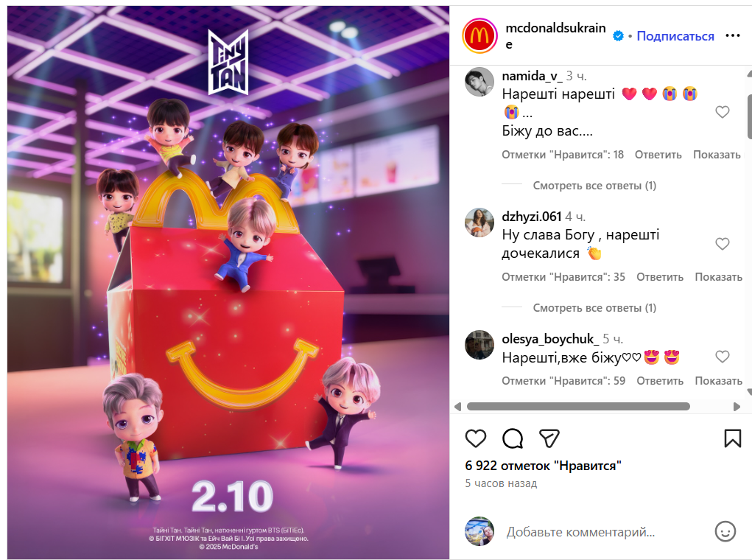Like olesya_boychuk_'s comment
The image size is (752, 560).
pos(723,357)
